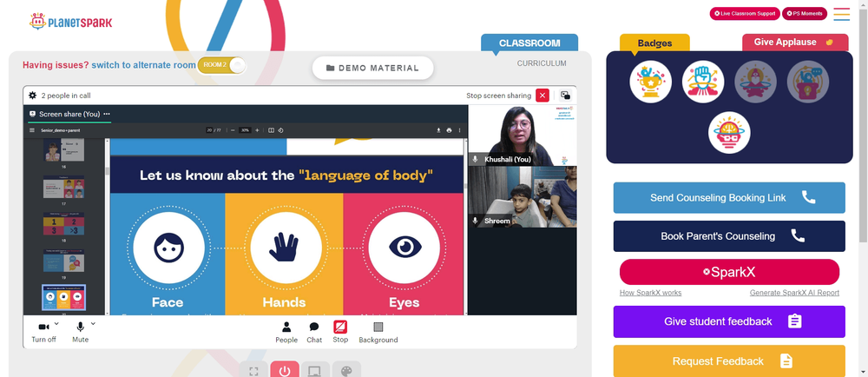868x377 pixels.
Task: Launch the SparkX button
Action: [x=729, y=272]
